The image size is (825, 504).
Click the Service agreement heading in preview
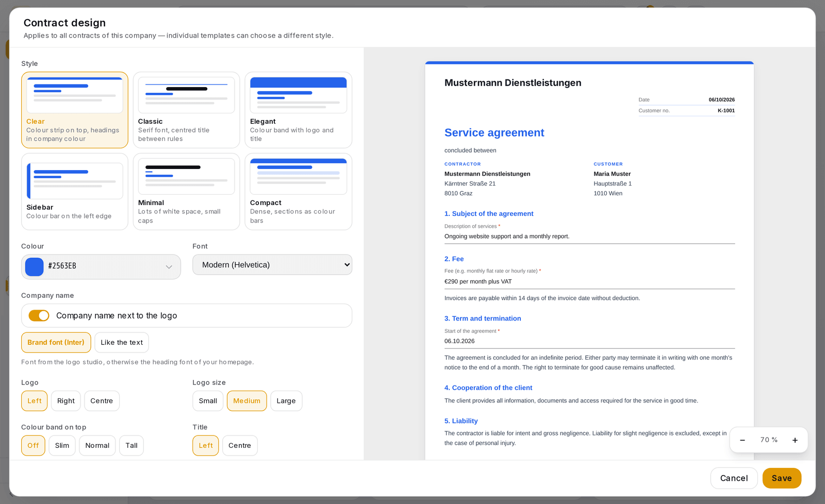click(x=494, y=133)
